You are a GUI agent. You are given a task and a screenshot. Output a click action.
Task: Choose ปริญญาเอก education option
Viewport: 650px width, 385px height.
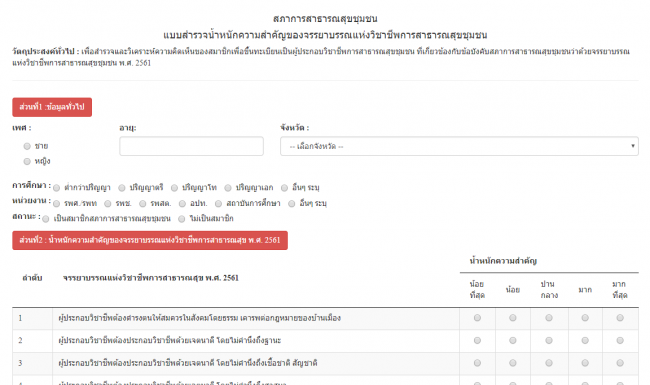228,188
